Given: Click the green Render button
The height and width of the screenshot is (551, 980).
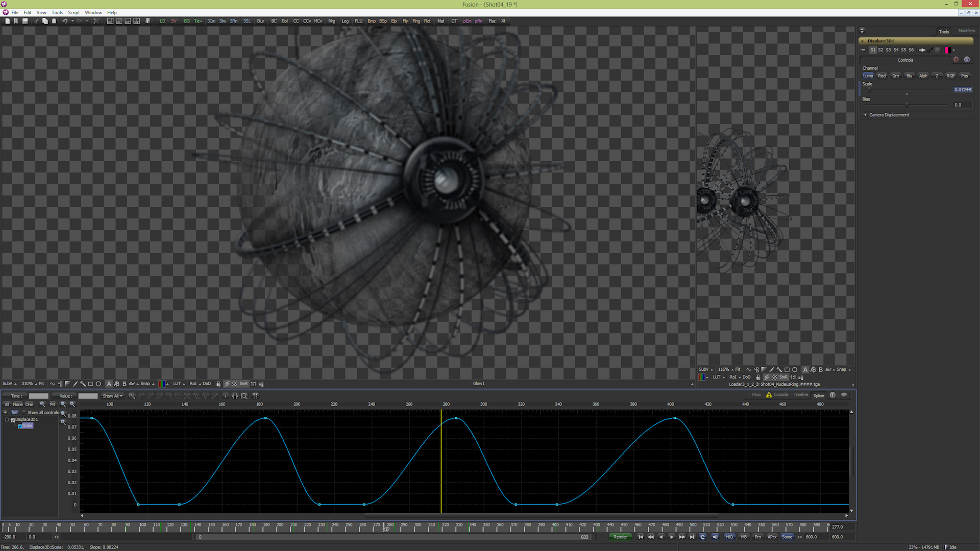Looking at the screenshot, I should click(x=620, y=537).
